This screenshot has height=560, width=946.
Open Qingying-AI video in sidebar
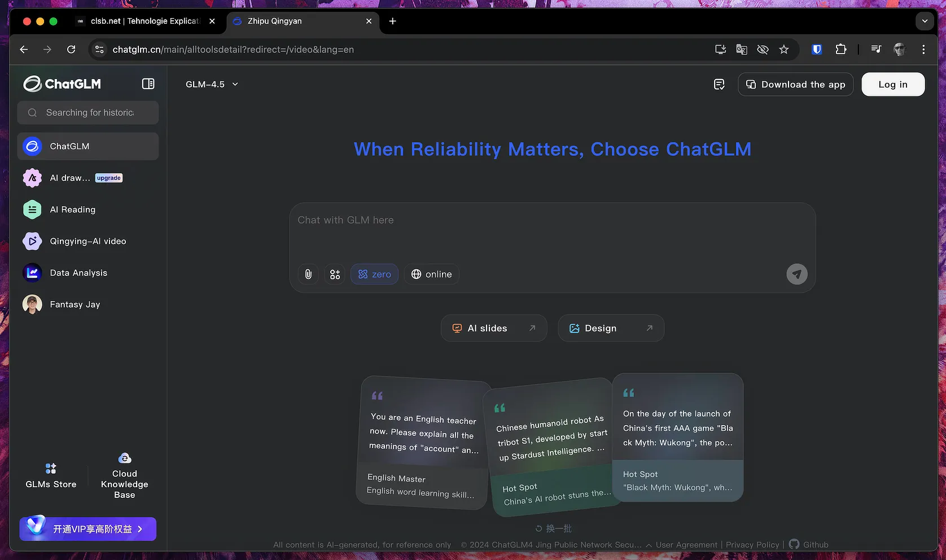(x=88, y=241)
